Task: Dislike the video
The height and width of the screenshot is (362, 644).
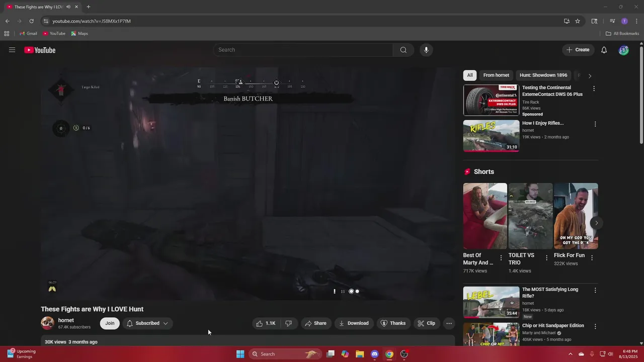Action: click(289, 323)
